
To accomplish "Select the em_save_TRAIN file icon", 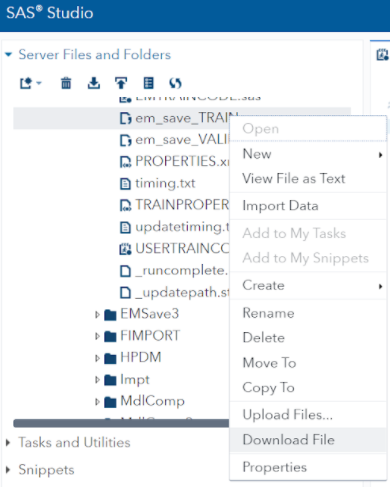I will (x=125, y=118).
